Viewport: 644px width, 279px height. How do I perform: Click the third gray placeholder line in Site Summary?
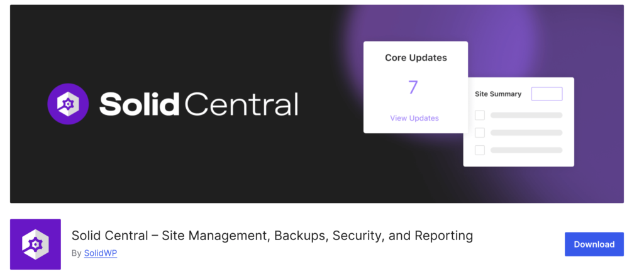tap(526, 150)
